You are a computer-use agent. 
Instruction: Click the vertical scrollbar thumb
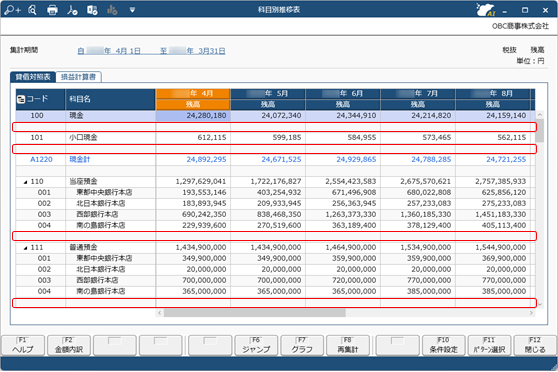pos(539,130)
